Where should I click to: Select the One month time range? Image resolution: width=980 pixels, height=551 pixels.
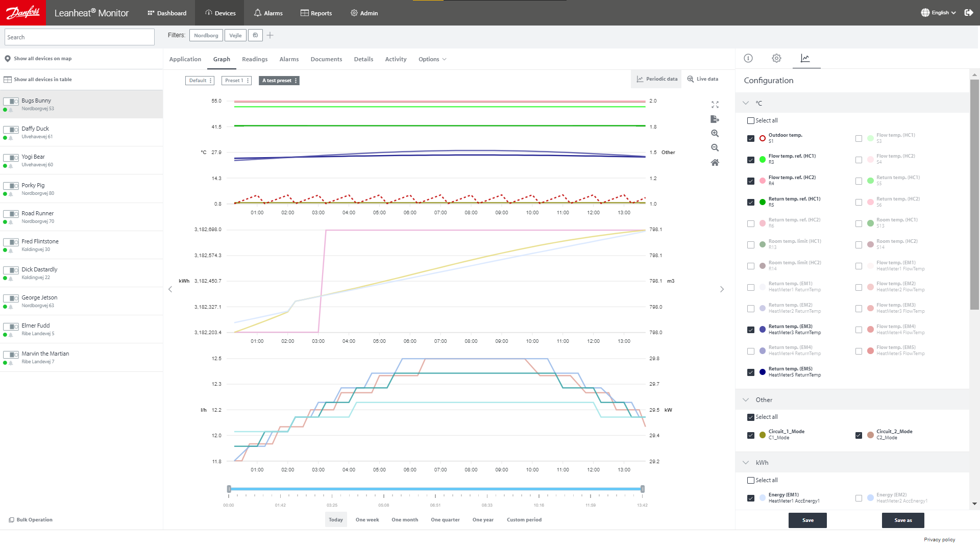(x=405, y=519)
